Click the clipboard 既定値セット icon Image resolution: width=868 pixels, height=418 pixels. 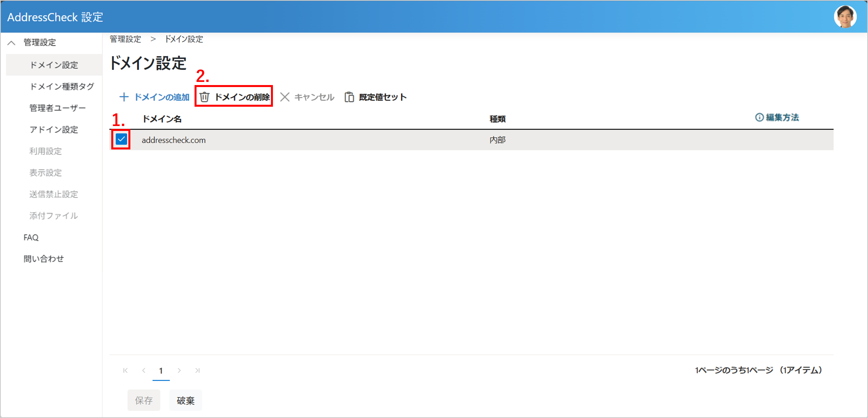point(349,97)
